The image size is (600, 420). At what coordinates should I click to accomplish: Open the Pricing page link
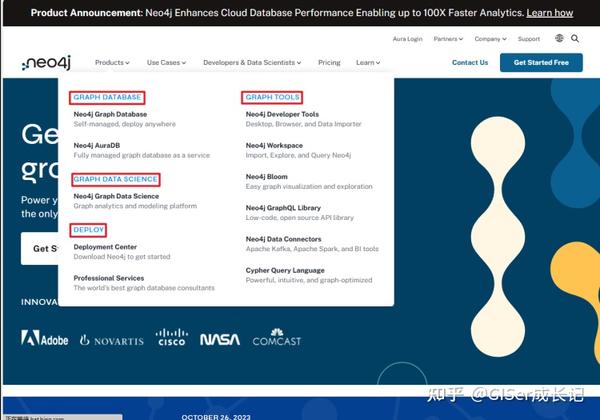pyautogui.click(x=329, y=63)
